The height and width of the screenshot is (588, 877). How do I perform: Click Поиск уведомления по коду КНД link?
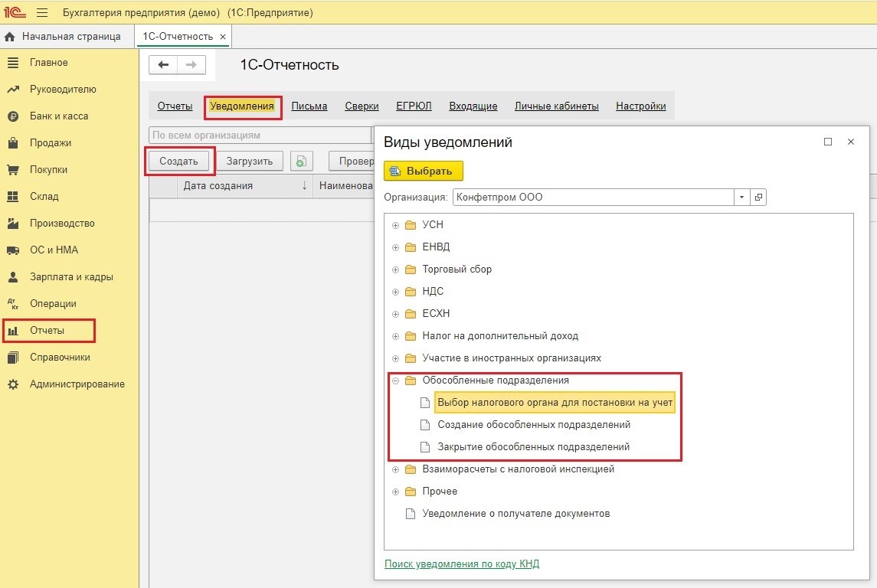pos(461,564)
